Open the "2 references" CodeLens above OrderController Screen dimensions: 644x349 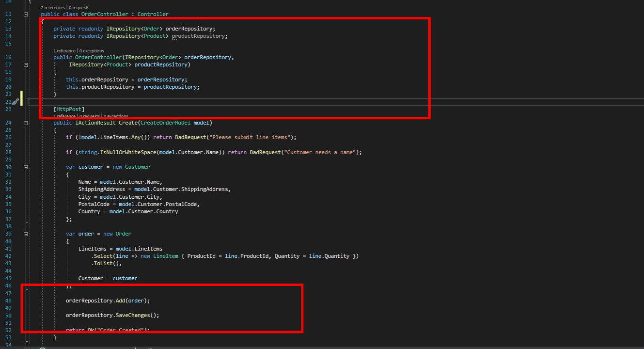(53, 8)
